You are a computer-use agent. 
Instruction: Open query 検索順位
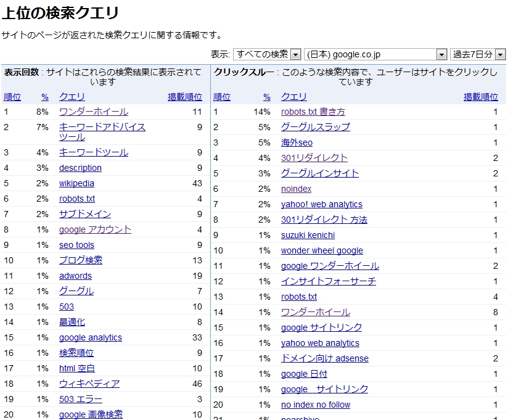coord(76,353)
